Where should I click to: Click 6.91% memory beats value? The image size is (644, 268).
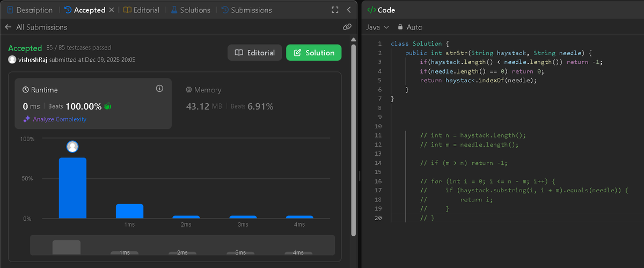260,106
